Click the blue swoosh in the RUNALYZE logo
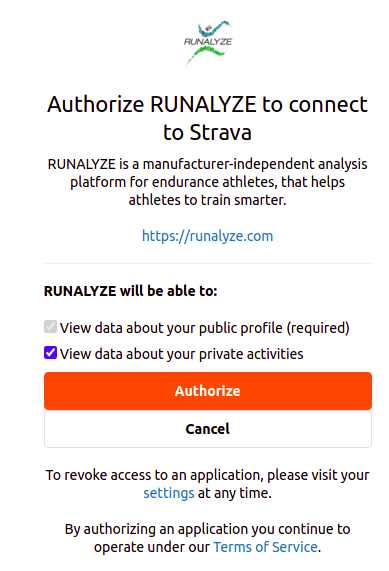 tap(215, 28)
